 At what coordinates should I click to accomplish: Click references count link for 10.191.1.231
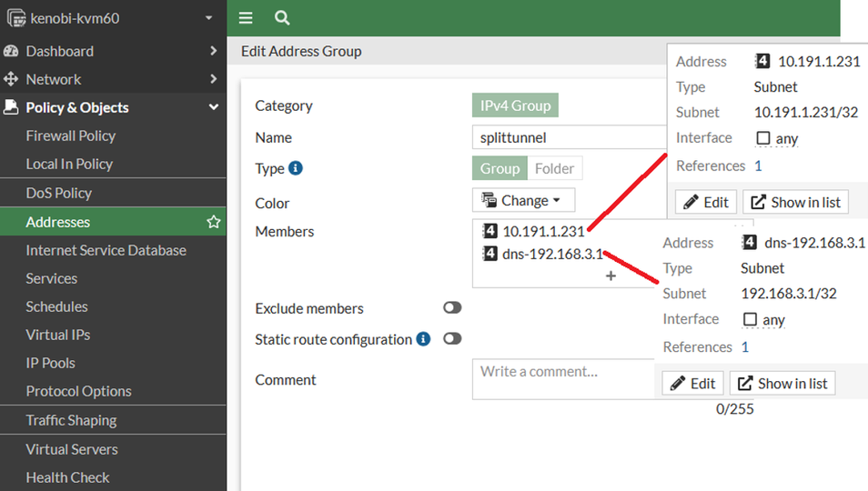[x=758, y=165]
